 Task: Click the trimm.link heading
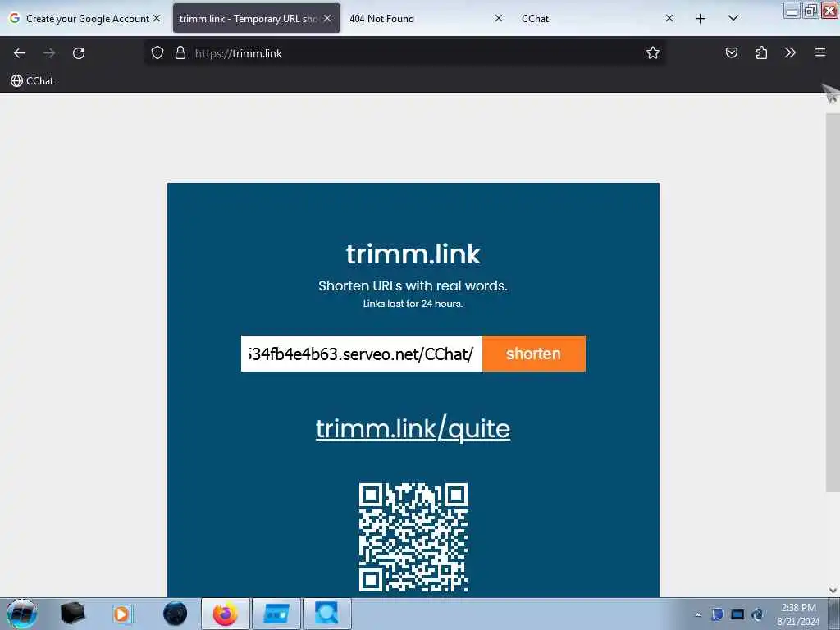click(413, 253)
